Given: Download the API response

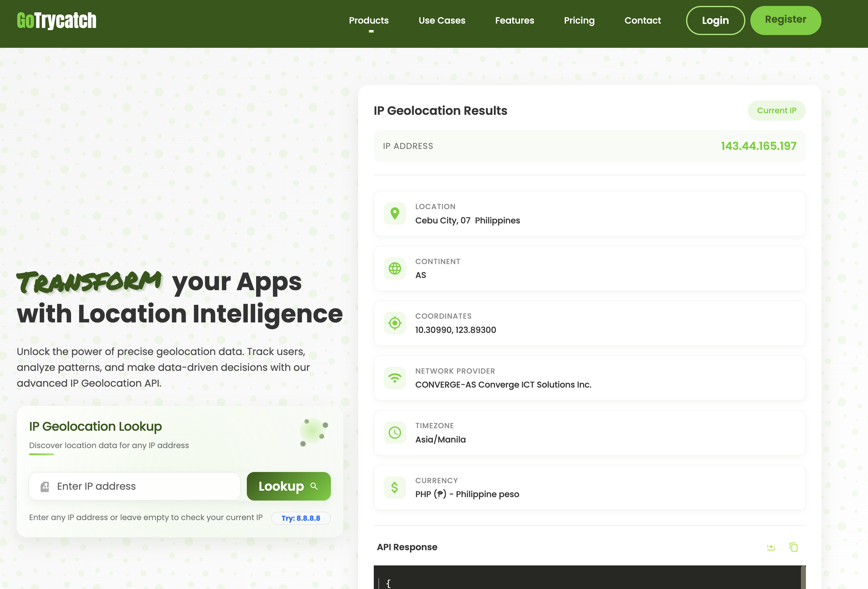Looking at the screenshot, I should 771,547.
